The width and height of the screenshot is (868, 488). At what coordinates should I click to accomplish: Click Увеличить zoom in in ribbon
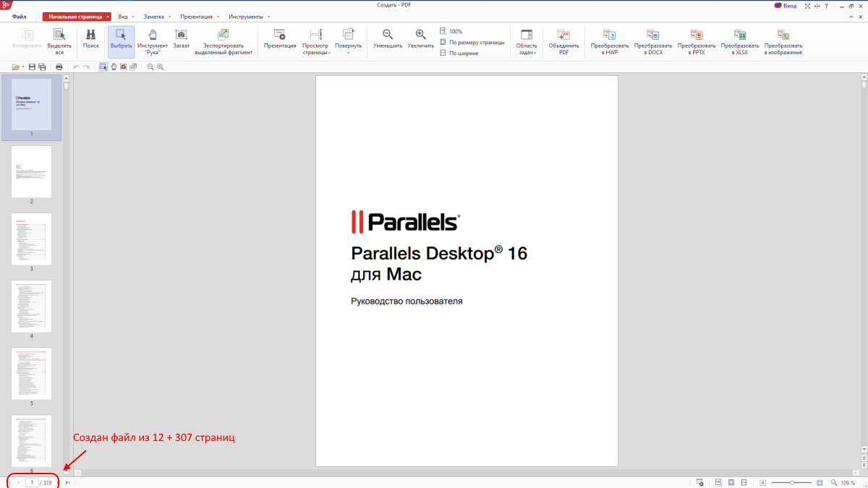420,40
